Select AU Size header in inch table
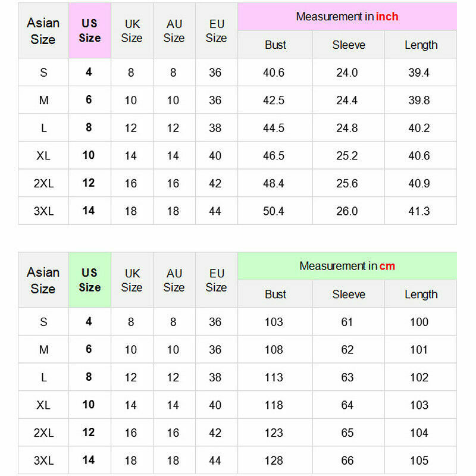Viewport: 476px width, 476px height. pyautogui.click(x=174, y=31)
